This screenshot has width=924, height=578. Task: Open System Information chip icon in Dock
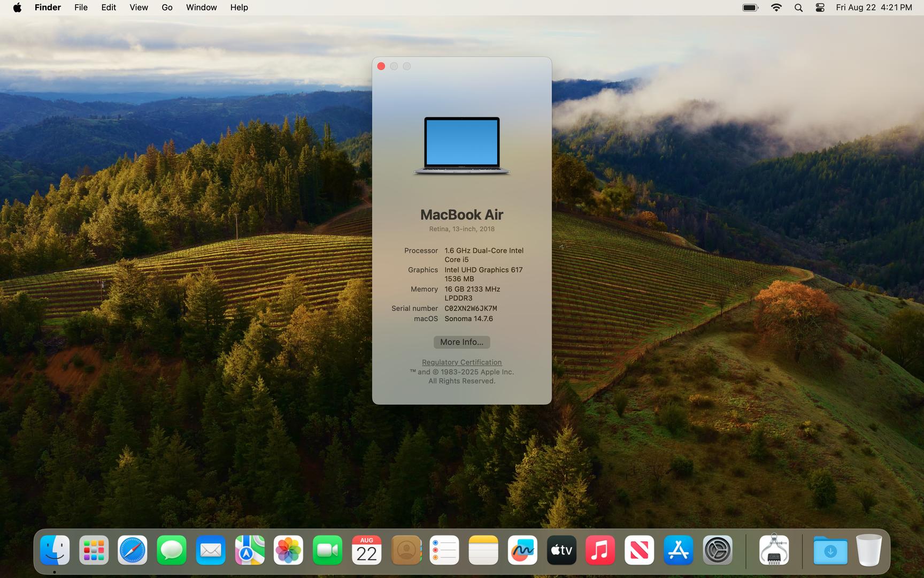point(774,550)
